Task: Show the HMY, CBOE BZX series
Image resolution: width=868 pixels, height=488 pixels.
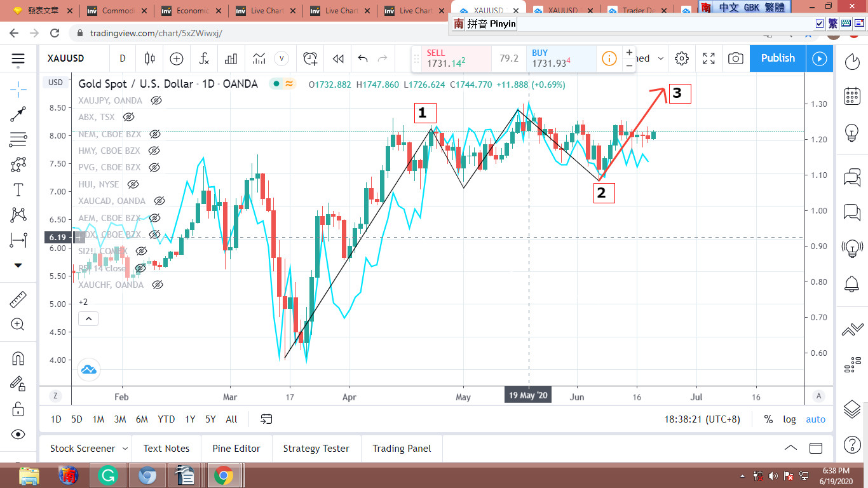Action: tap(153, 151)
